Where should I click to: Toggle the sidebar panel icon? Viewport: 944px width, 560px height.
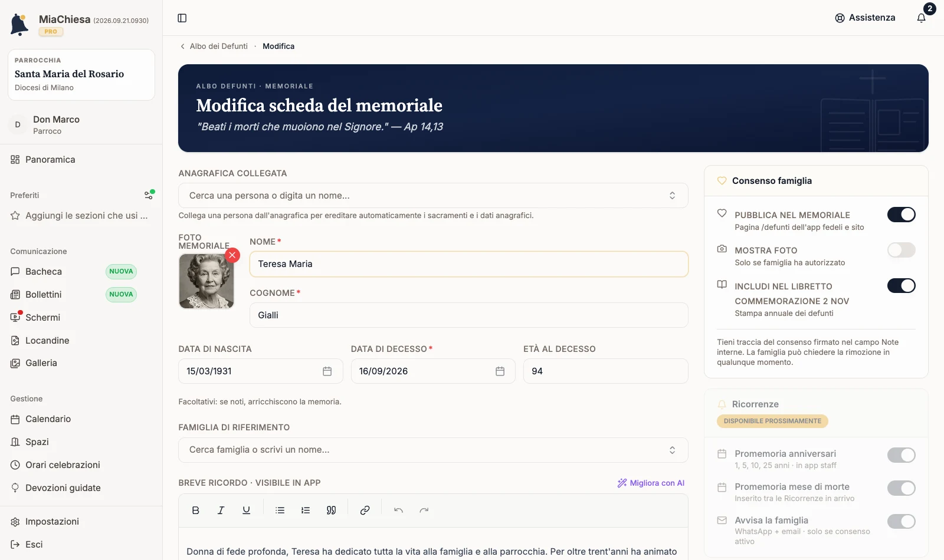[x=182, y=18]
